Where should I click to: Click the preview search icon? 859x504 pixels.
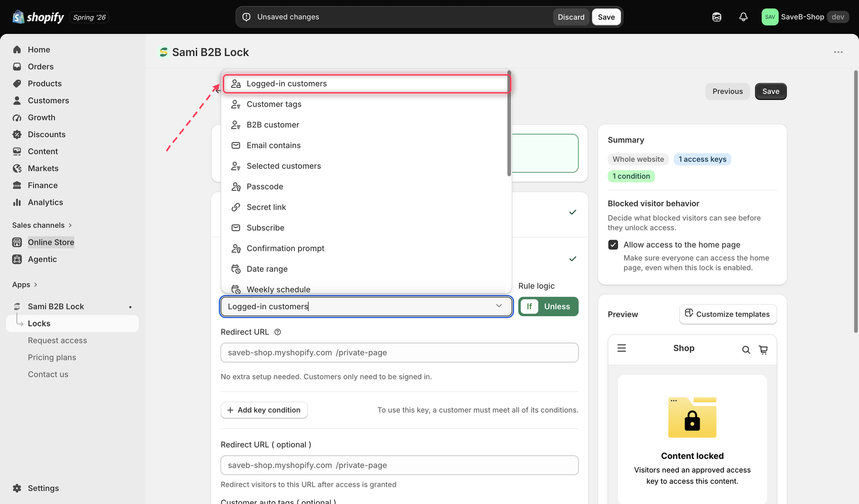(x=746, y=350)
